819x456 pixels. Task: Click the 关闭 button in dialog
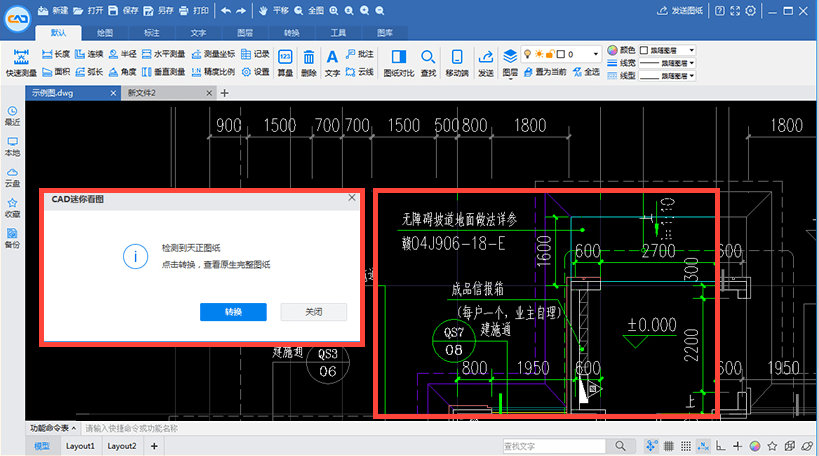tap(313, 312)
